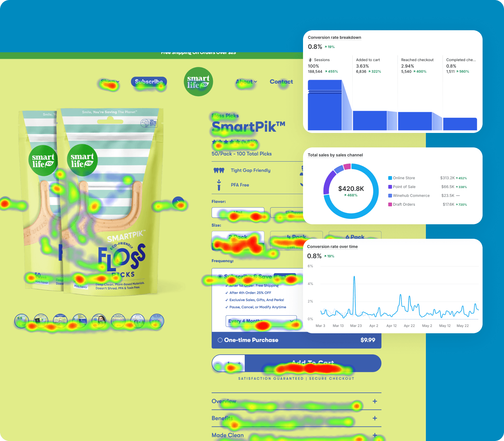Click the Save badge beside Subscribe & Save
Viewport: 504px width, 441px height.
[285, 277]
